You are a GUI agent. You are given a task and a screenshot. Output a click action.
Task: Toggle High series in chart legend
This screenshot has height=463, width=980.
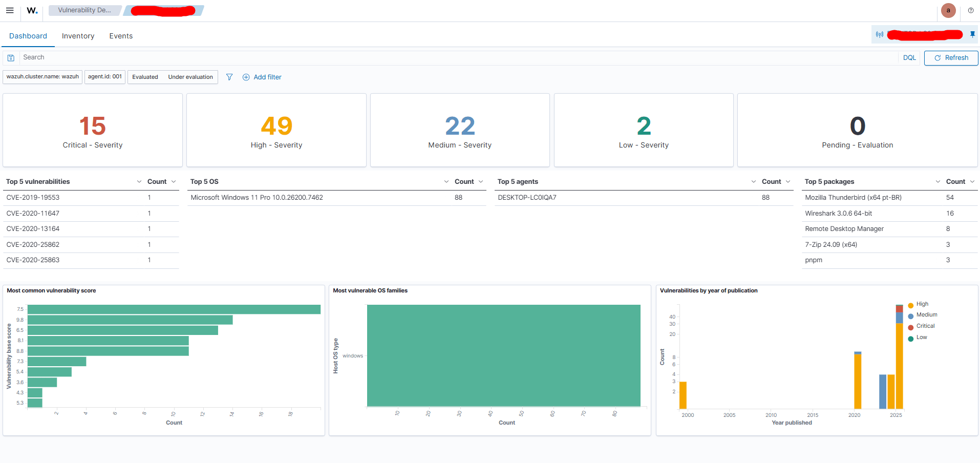(922, 304)
